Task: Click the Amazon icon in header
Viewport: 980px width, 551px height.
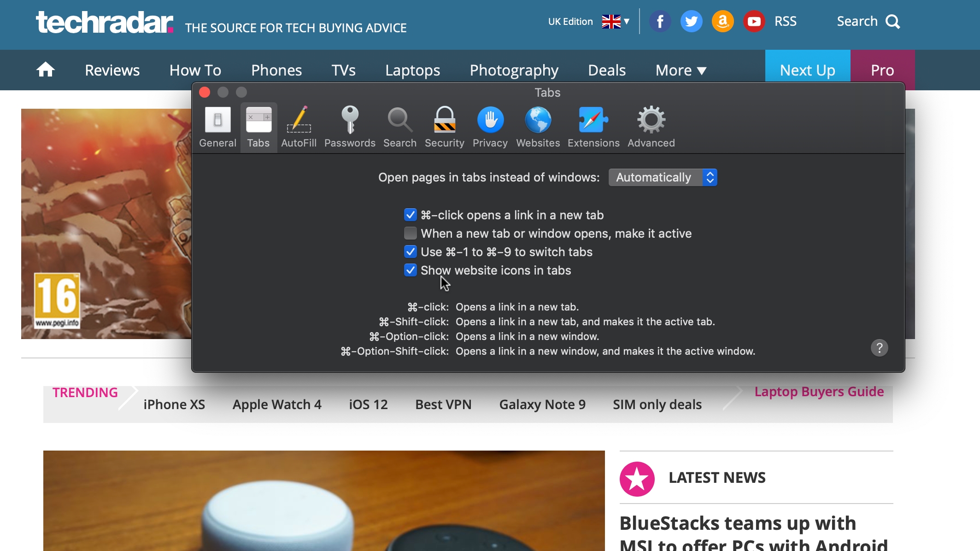Action: (722, 21)
